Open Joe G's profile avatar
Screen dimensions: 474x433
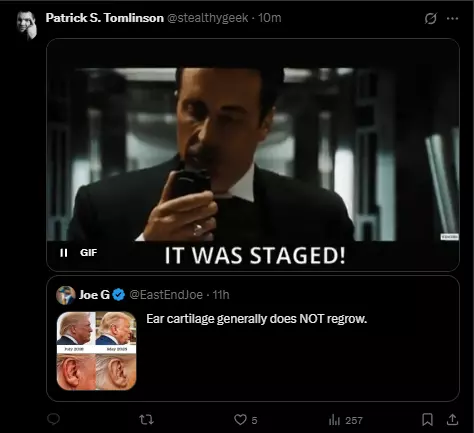pyautogui.click(x=66, y=295)
